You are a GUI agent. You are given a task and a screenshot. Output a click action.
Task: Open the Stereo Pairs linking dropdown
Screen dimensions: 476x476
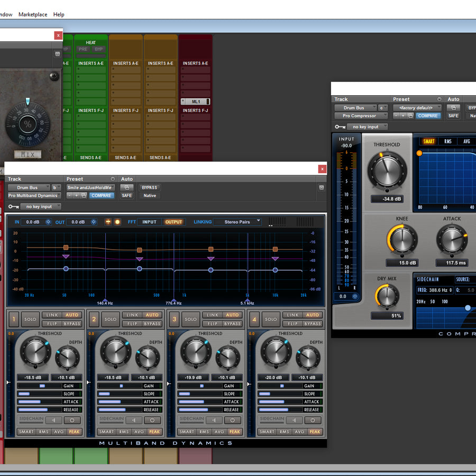[x=237, y=222]
